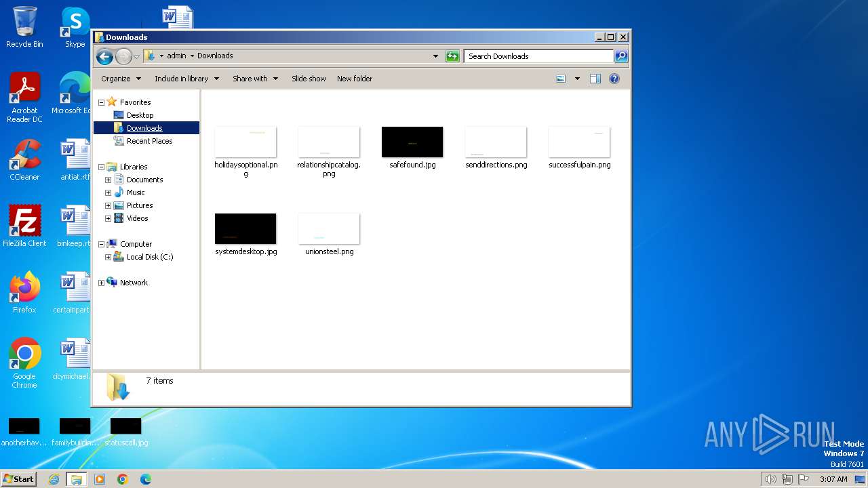
Task: Open Windows Media Player from taskbar
Action: point(100,479)
